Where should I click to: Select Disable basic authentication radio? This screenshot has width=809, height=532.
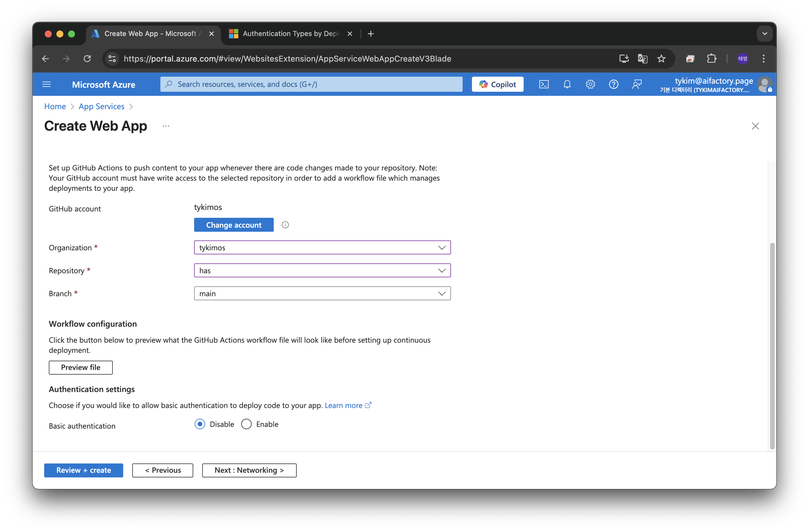(200, 424)
